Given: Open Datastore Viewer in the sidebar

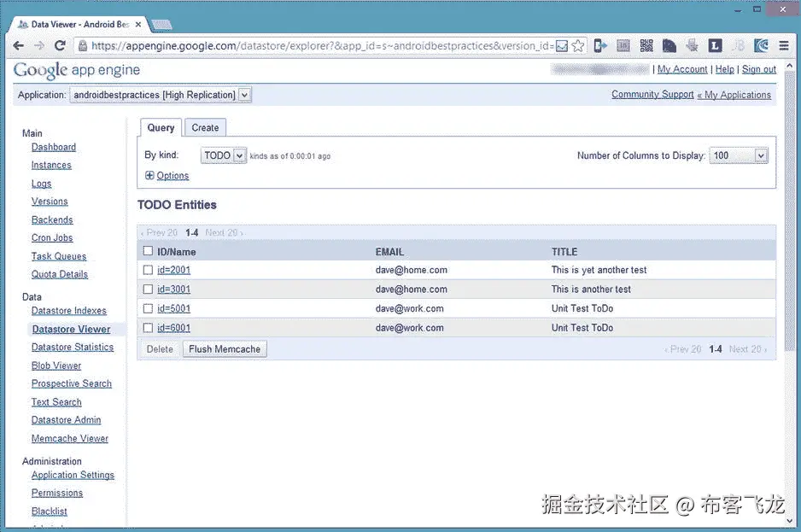Looking at the screenshot, I should pyautogui.click(x=72, y=329).
